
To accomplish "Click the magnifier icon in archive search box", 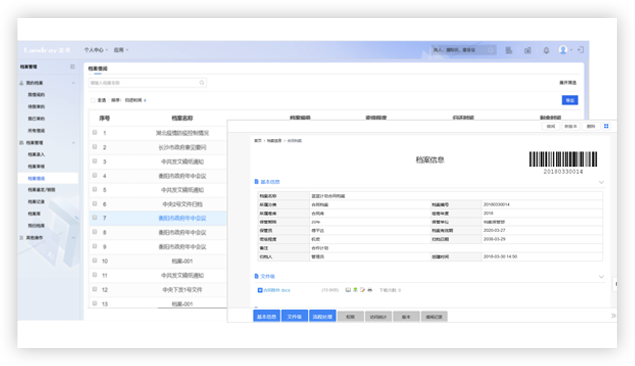I will 202,83.
